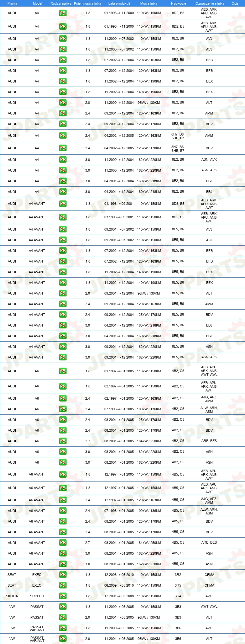The image size is (245, 644).
Task: Click the 12.2001 -> 03.2008 production dates
Action: pyautogui.click(x=119, y=596)
